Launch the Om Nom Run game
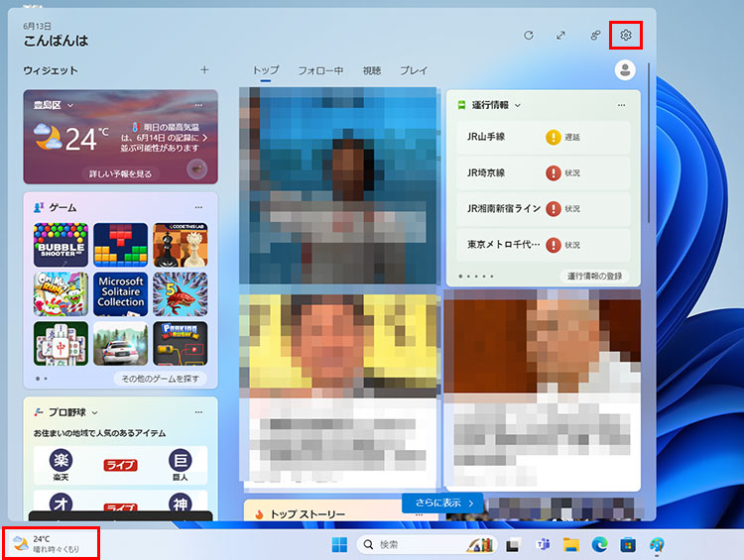 61,294
